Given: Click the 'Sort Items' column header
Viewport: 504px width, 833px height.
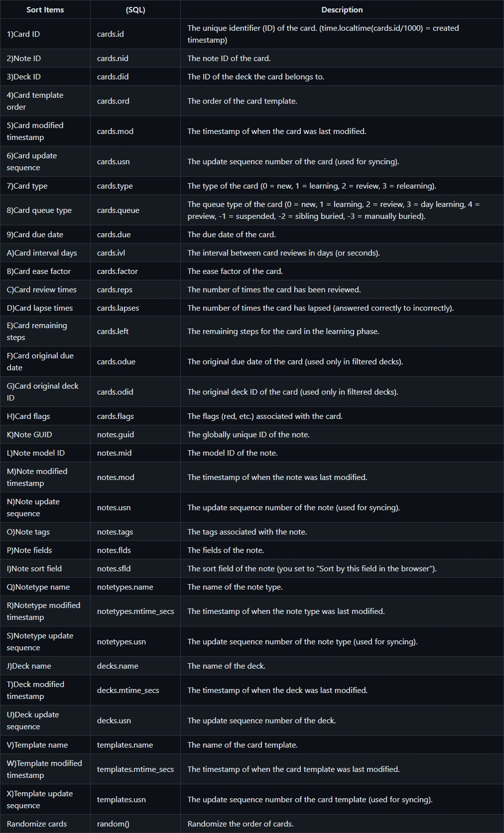Looking at the screenshot, I should click(x=45, y=10).
